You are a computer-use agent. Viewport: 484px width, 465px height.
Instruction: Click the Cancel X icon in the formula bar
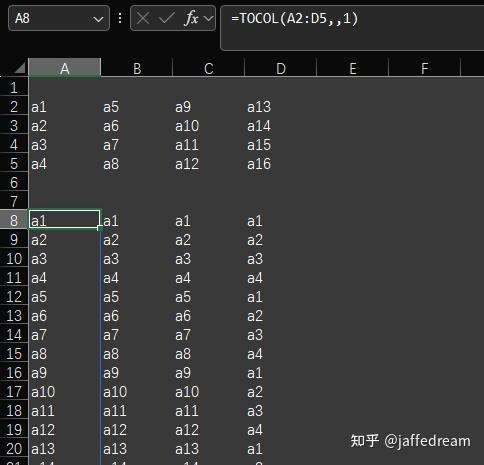click(x=143, y=18)
